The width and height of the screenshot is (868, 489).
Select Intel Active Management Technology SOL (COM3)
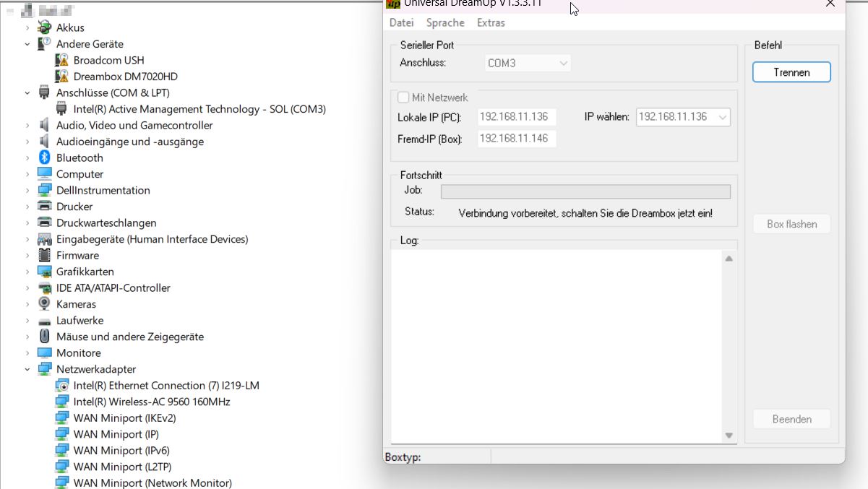click(199, 109)
